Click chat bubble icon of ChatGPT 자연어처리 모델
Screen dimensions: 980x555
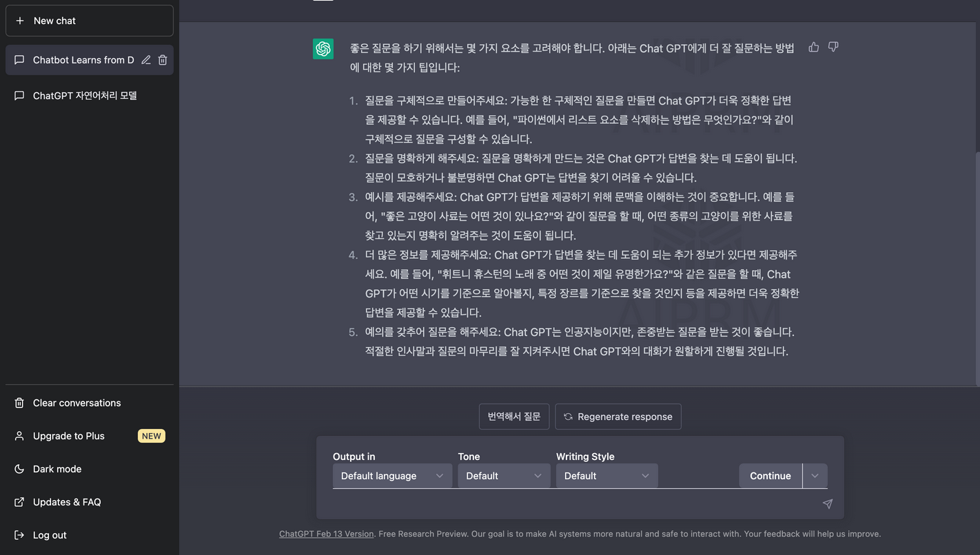pyautogui.click(x=19, y=96)
